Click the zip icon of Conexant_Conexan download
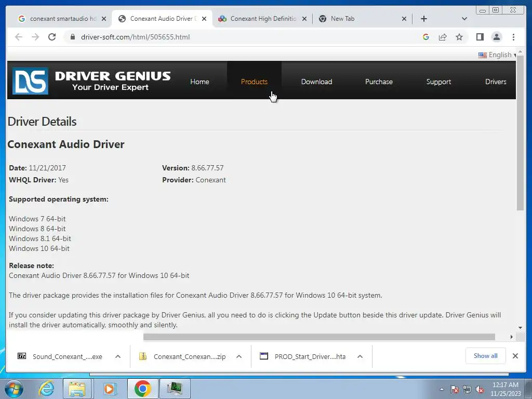The height and width of the screenshot is (399, 532). (x=143, y=356)
